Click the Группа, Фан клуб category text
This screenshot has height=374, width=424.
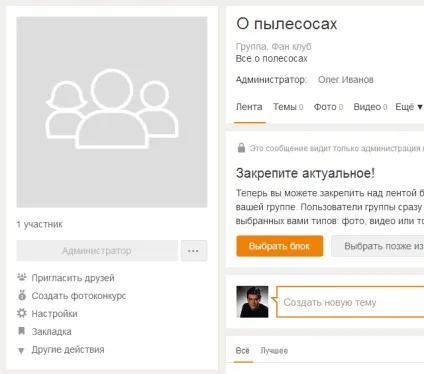coord(273,46)
